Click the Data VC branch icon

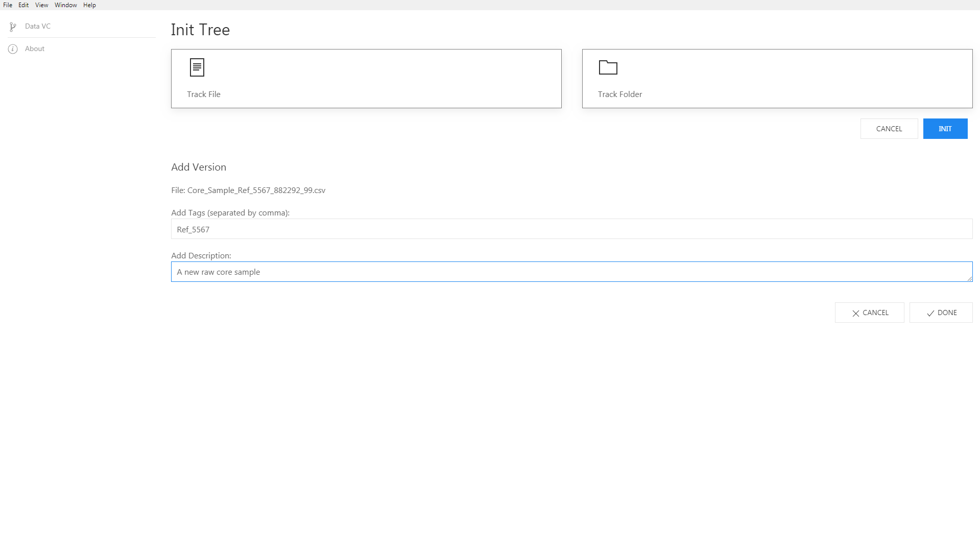coord(13,27)
